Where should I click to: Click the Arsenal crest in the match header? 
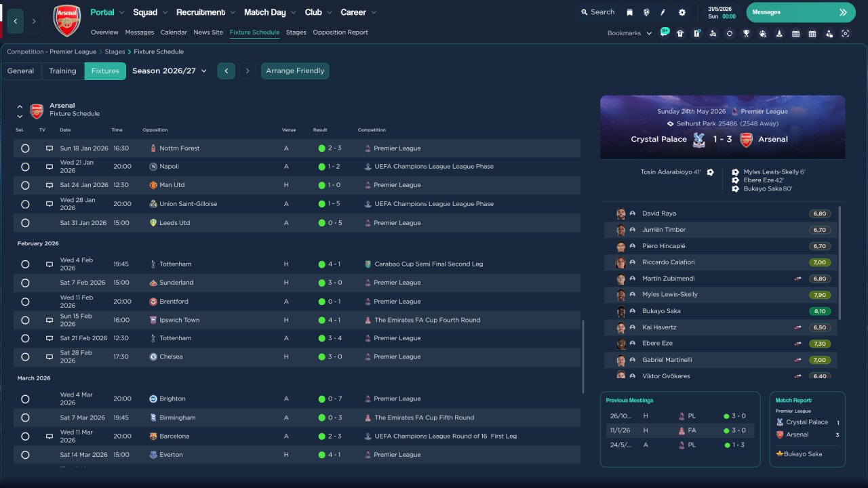click(746, 140)
